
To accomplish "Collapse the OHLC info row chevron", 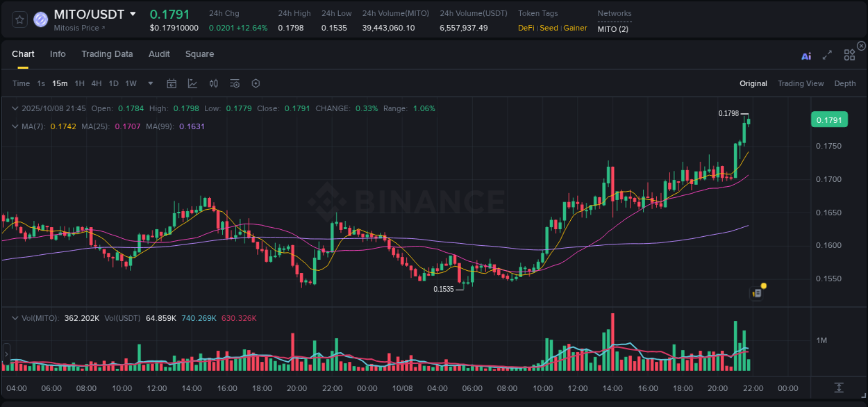I will (x=15, y=108).
